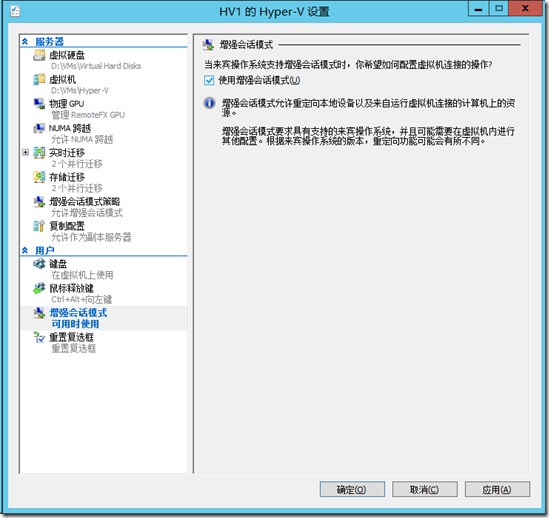Collapse the 服务器 section
Viewport: 549px width, 518px height.
tap(25, 42)
